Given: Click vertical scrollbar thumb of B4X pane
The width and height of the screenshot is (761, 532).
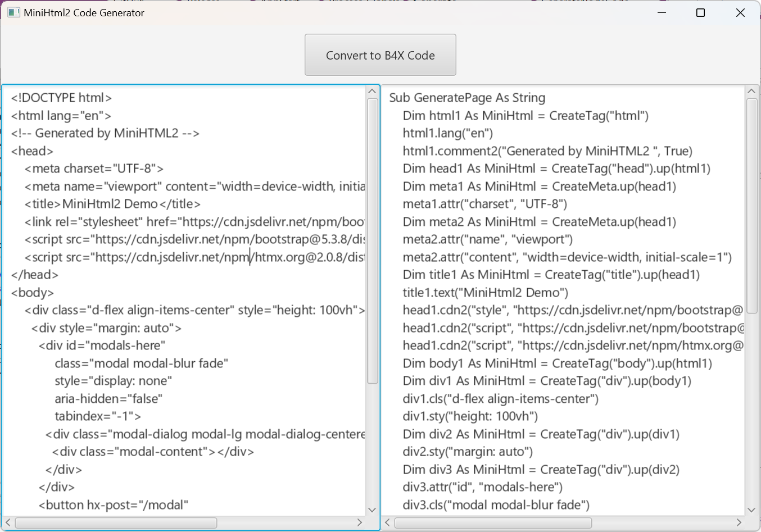Looking at the screenshot, I should (751, 205).
